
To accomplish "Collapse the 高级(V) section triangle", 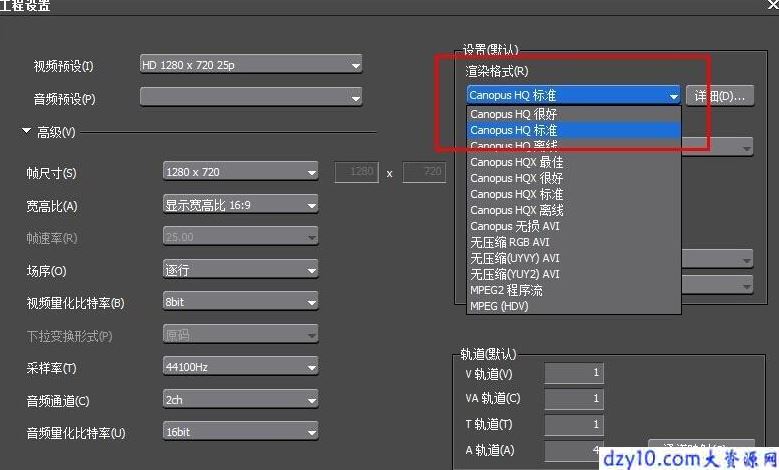I will pos(26,131).
